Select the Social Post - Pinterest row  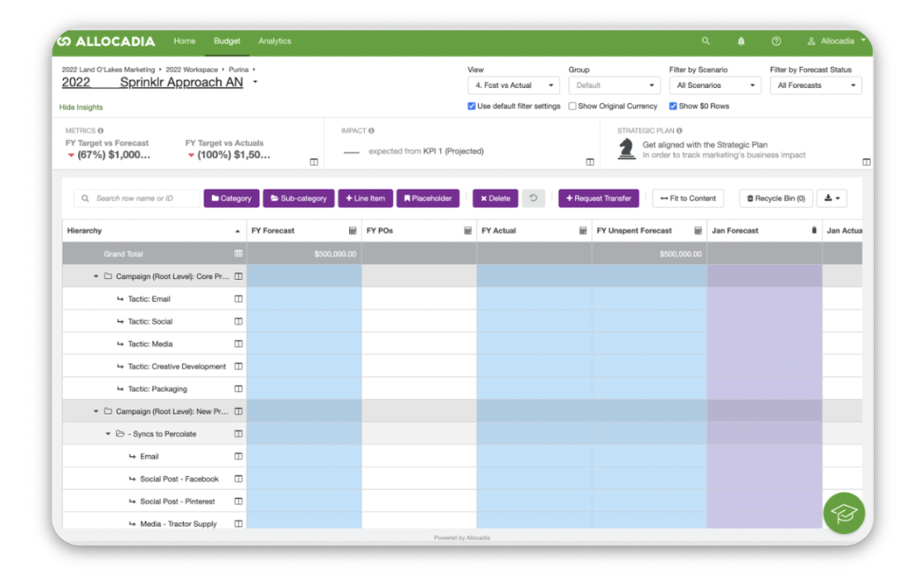click(x=154, y=501)
